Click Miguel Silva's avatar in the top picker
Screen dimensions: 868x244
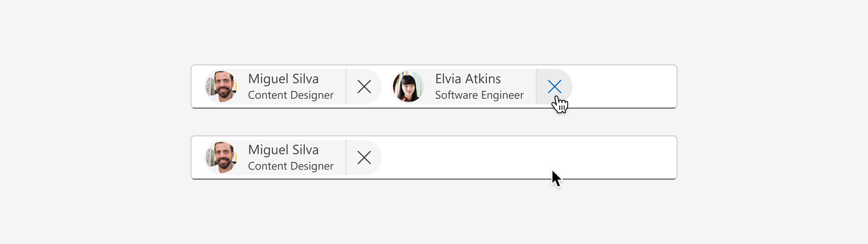click(x=221, y=87)
